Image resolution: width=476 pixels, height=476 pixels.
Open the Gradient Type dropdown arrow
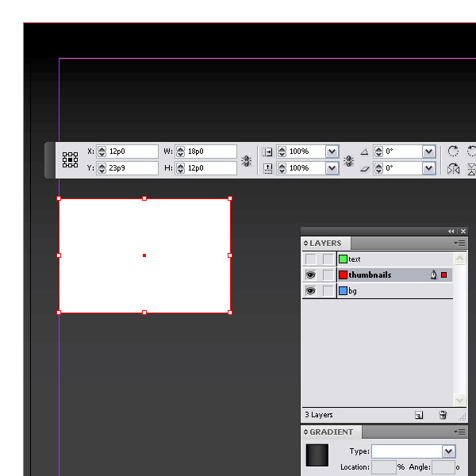click(x=449, y=451)
